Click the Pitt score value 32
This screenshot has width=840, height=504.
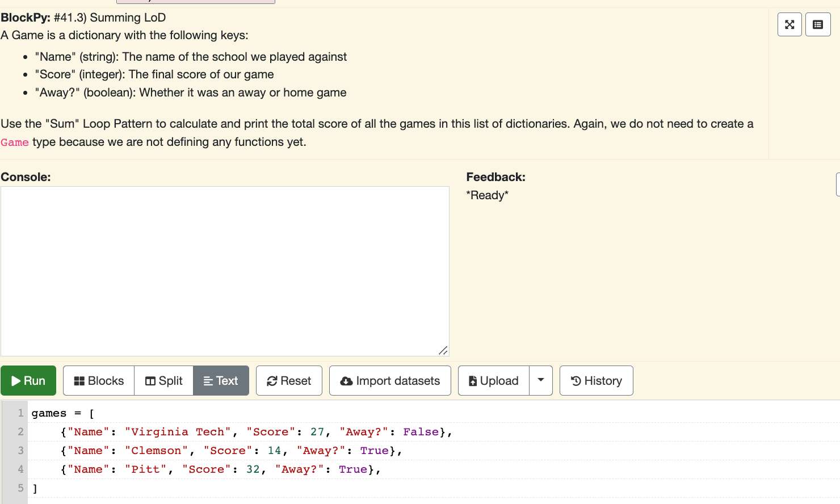coord(253,469)
